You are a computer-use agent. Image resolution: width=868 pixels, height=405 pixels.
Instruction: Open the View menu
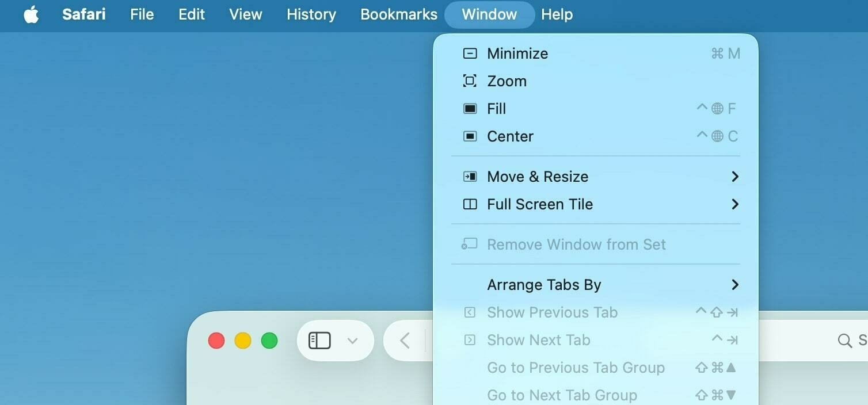tap(246, 14)
